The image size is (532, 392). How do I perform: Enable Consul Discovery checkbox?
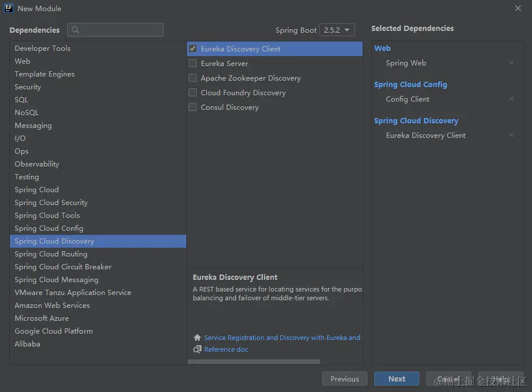[x=193, y=107]
